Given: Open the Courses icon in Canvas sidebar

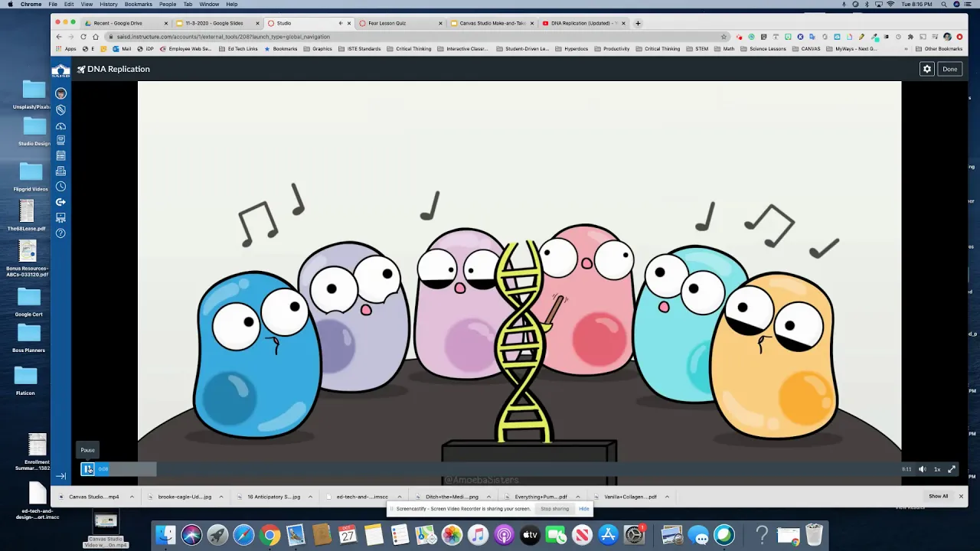Looking at the screenshot, I should coord(60,140).
